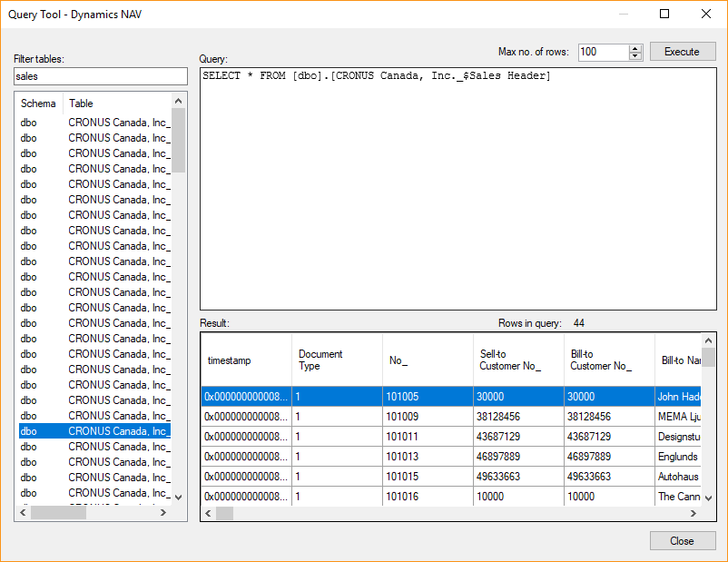
Task: Click Sell-to Customer No_ cell 43687129
Action: pyautogui.click(x=518, y=437)
